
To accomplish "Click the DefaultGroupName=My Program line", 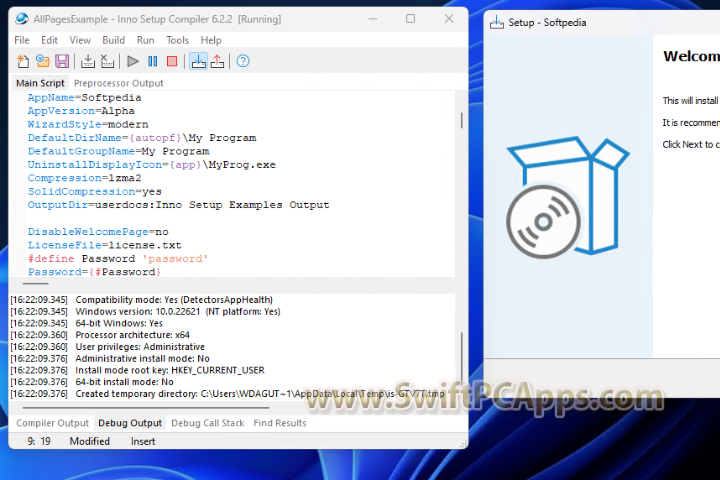I will point(118,151).
